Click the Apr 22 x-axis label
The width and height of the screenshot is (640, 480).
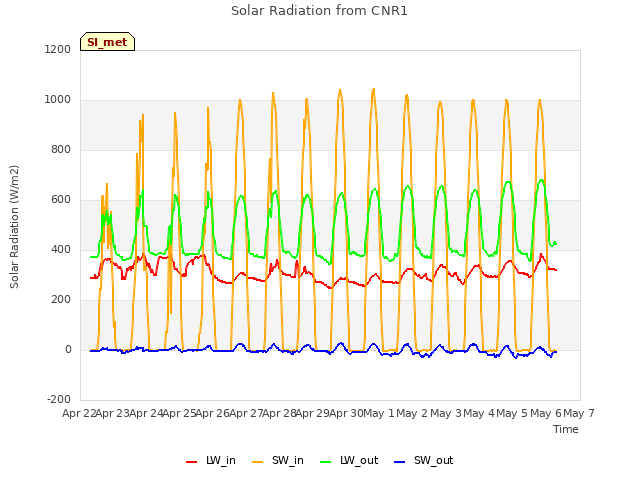coord(79,413)
